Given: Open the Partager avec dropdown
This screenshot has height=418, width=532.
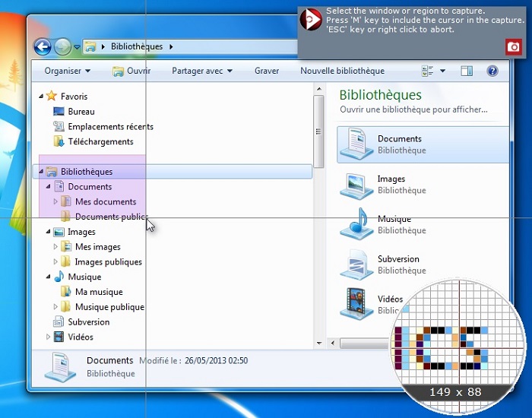Looking at the screenshot, I should (x=201, y=71).
